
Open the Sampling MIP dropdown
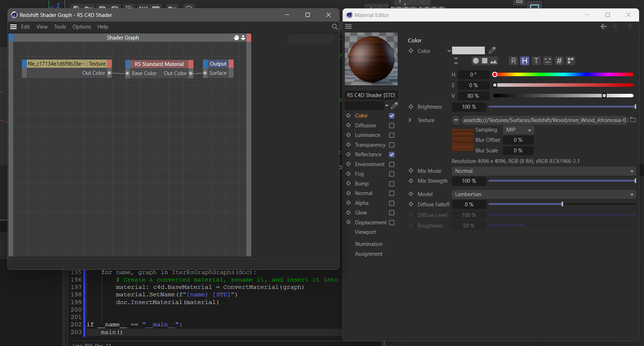tap(518, 130)
